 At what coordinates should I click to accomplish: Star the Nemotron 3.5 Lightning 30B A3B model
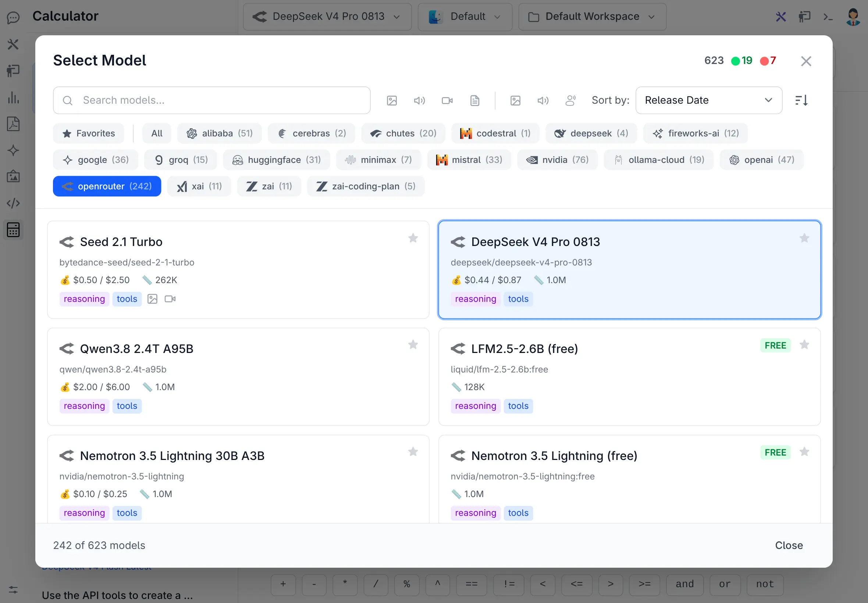point(413,452)
